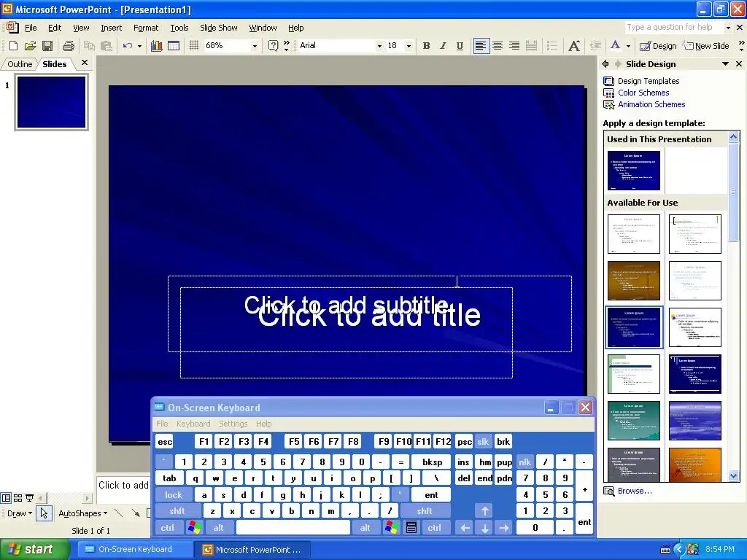The width and height of the screenshot is (747, 560).
Task: Switch to Normal View icon
Action: [6, 498]
